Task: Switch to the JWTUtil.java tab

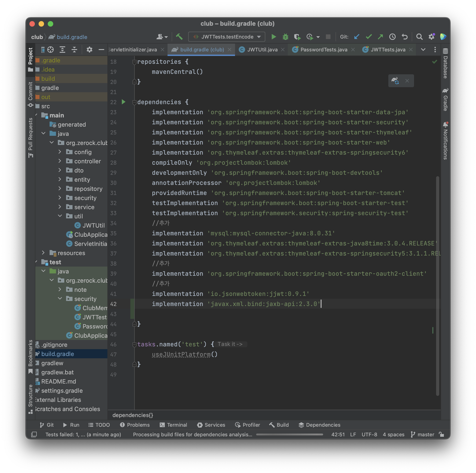Action: point(262,50)
